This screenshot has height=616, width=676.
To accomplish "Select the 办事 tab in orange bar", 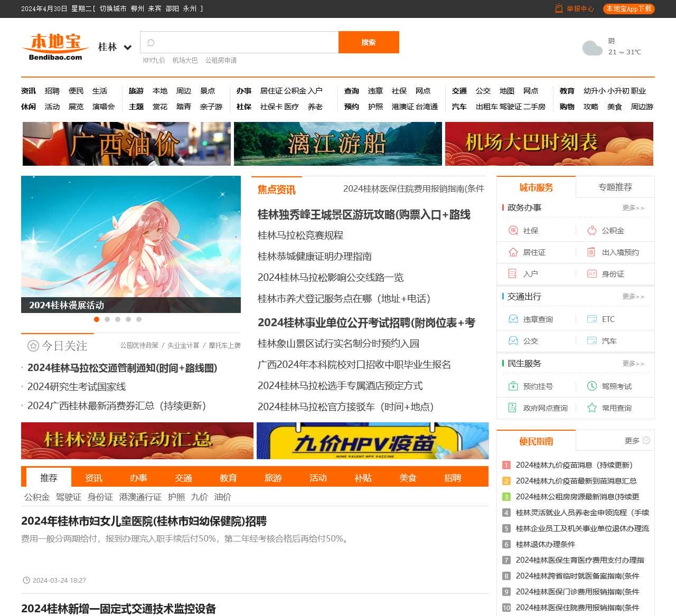I will coord(138,478).
